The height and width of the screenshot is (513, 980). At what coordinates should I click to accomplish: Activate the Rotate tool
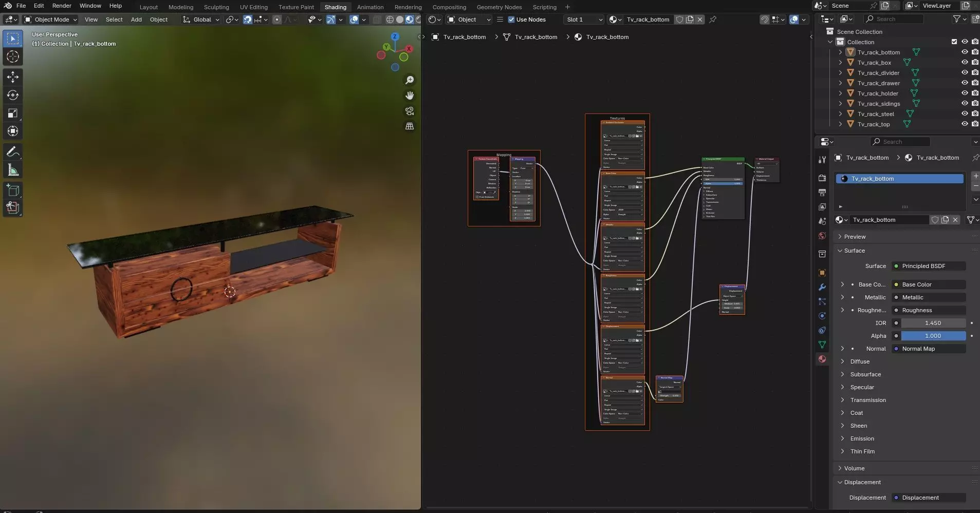click(x=13, y=95)
